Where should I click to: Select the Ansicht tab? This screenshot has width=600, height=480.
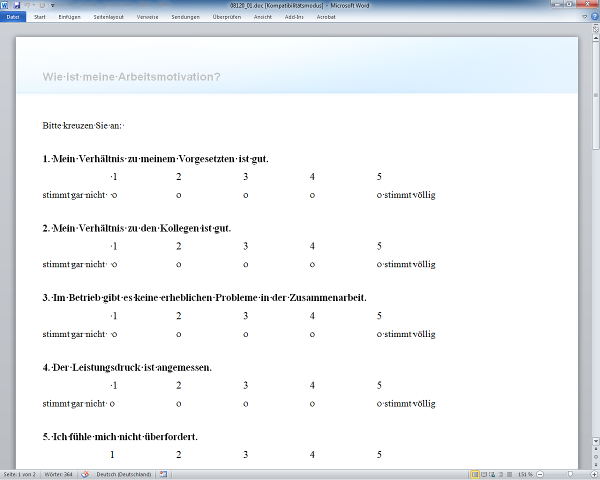coord(262,16)
